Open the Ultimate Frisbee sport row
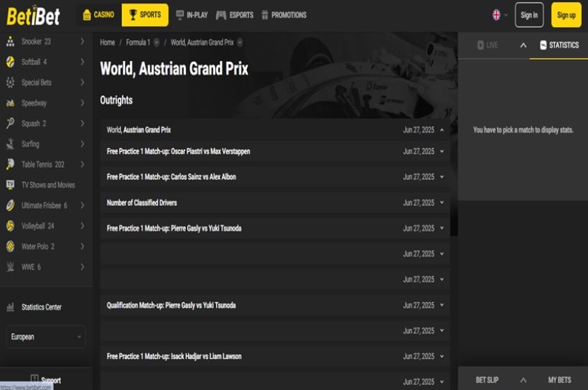Screen dimensions: 588x390 [46, 205]
